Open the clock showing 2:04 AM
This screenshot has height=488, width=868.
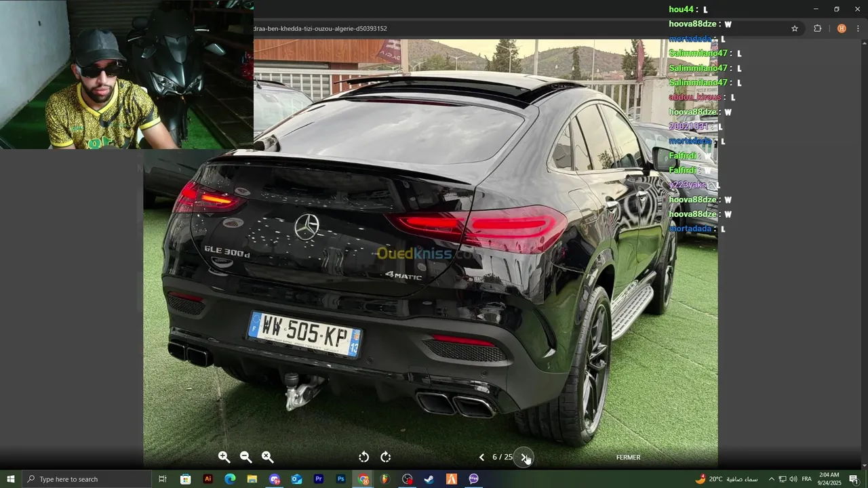[x=829, y=479]
